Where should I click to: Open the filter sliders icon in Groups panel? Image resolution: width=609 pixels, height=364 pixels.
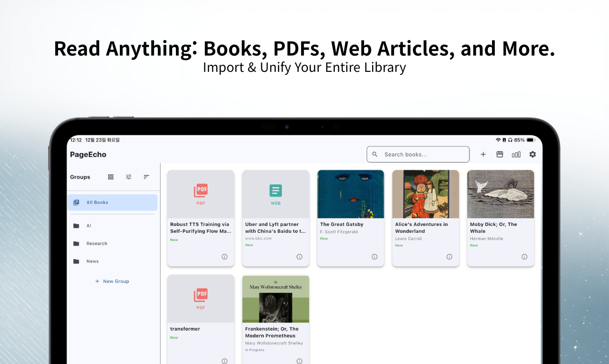coord(129,177)
